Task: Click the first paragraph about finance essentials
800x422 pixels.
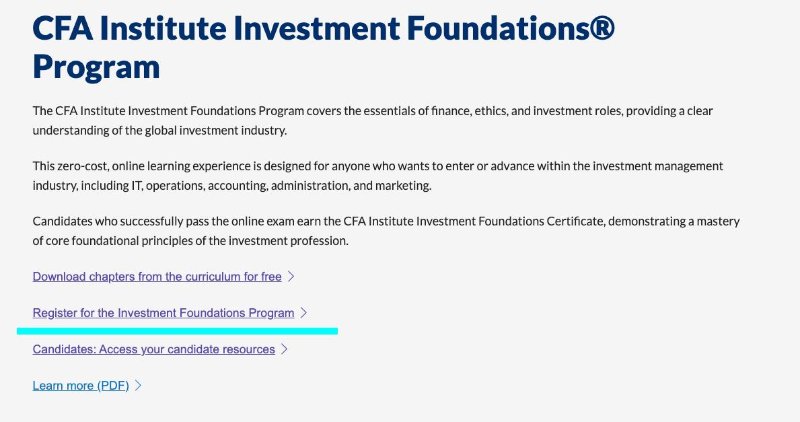Action: point(372,120)
